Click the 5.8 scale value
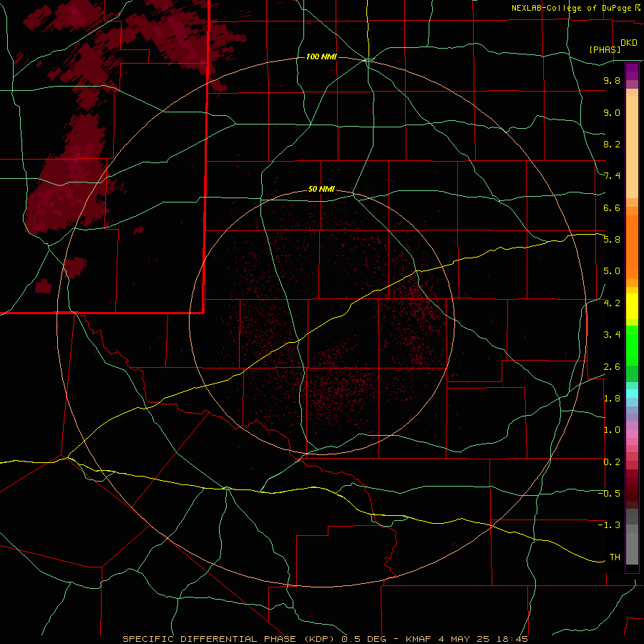 tap(612, 240)
